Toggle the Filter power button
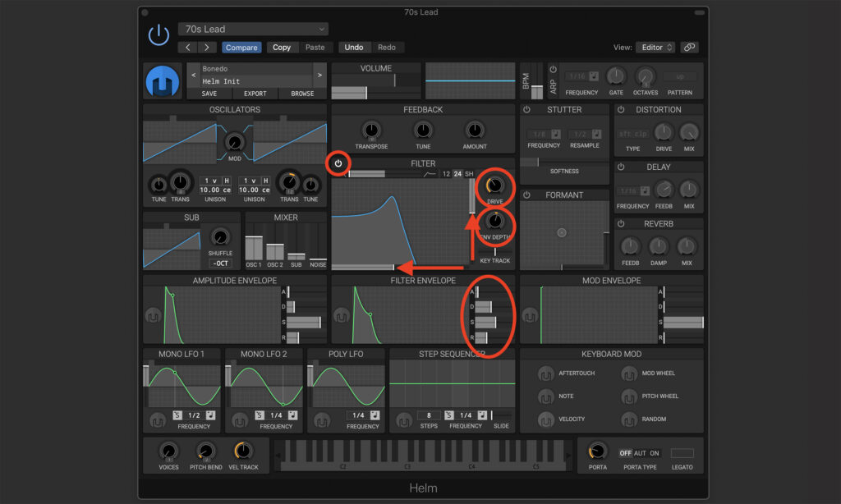 (338, 163)
